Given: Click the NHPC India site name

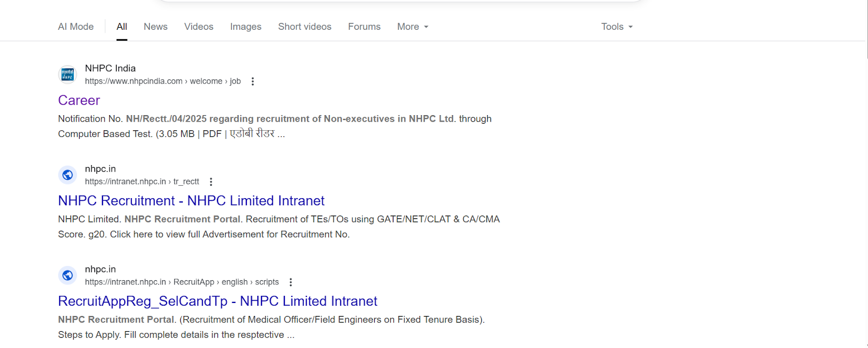Looking at the screenshot, I should tap(110, 68).
